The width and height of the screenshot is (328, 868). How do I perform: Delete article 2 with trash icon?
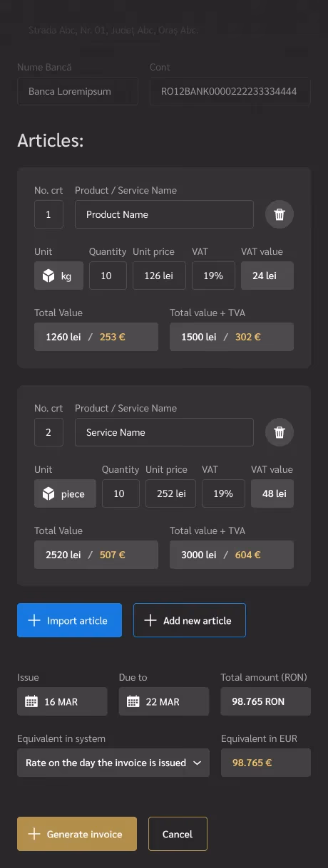[280, 432]
